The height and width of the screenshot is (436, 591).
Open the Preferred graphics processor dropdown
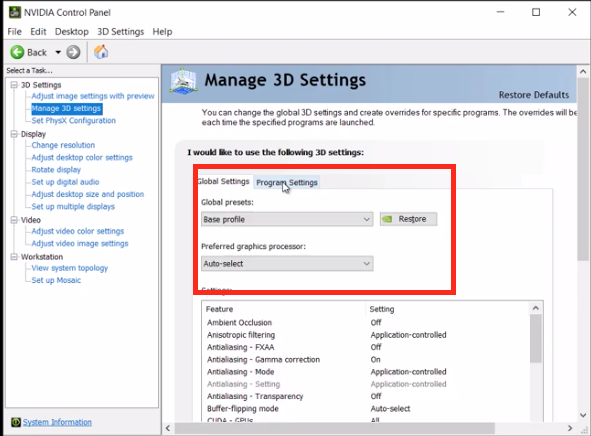(287, 264)
